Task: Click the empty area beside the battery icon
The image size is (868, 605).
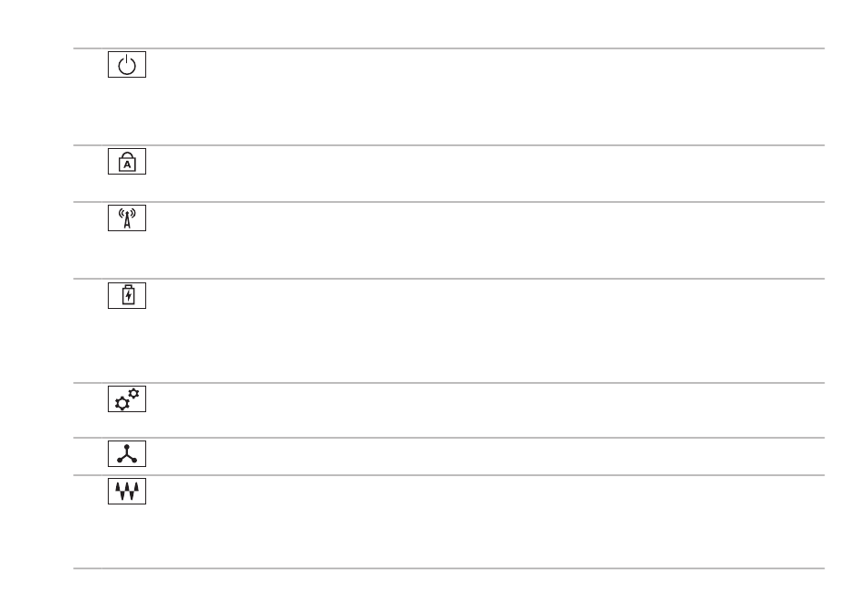Action: (485, 331)
